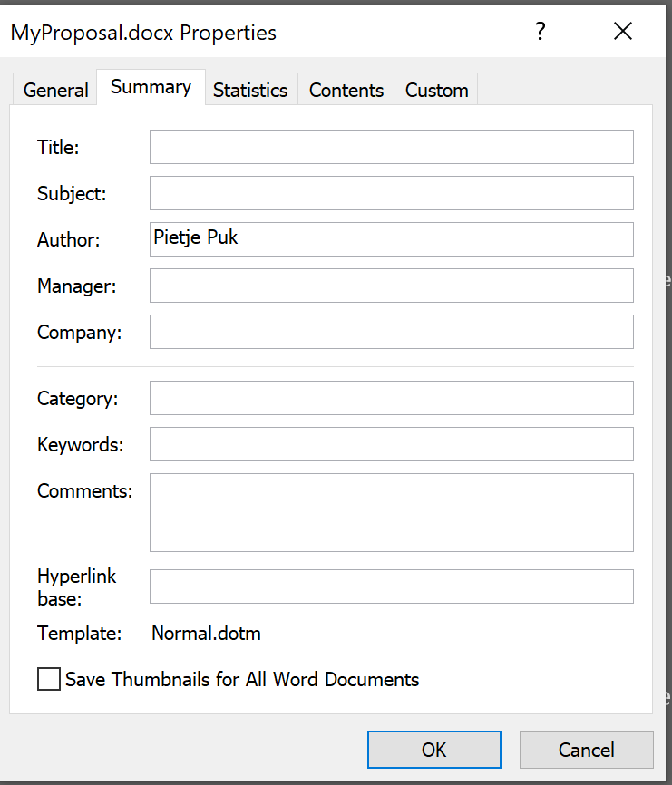Click inside the Subject field
Viewport: 672px width, 785px height.
click(x=390, y=193)
